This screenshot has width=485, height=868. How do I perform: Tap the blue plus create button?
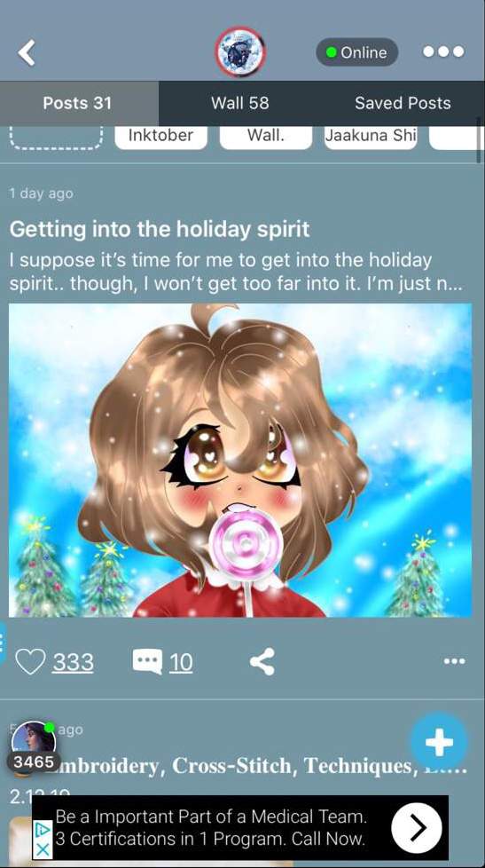439,742
